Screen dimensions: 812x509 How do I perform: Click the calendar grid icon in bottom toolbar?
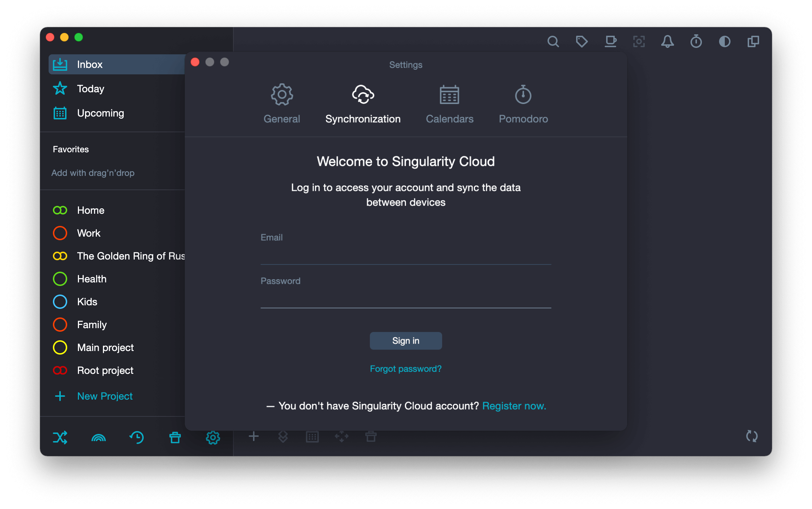[312, 436]
